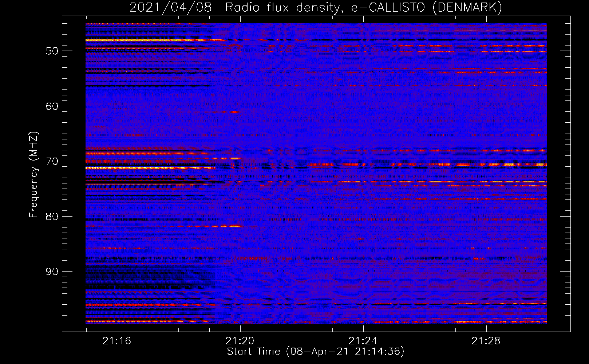The width and height of the screenshot is (589, 364).
Task: Click the 21:28 time tick label
Action: (x=486, y=341)
